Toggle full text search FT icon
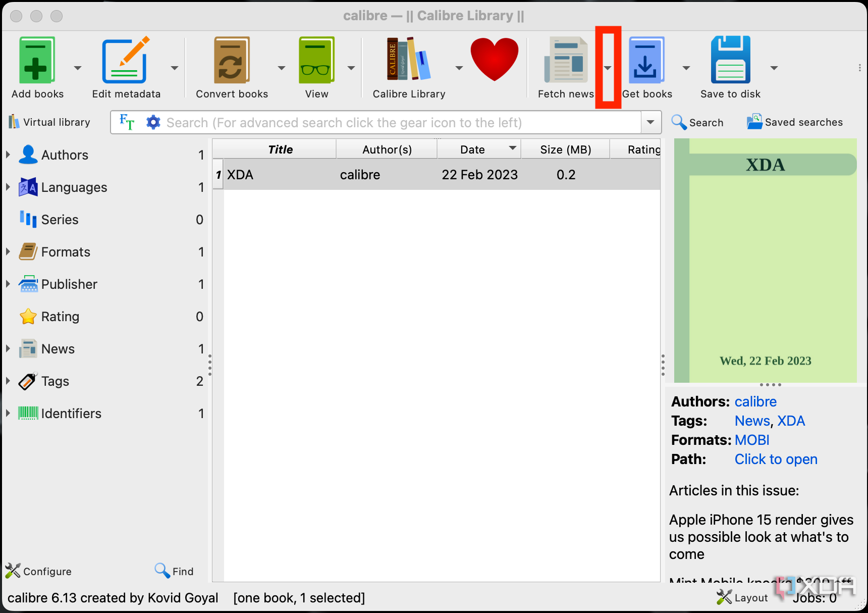Screen dimensions: 868x613 (x=127, y=122)
